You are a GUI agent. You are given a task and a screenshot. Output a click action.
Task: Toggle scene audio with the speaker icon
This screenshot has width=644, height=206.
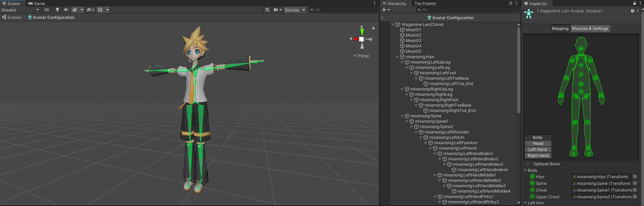66,10
